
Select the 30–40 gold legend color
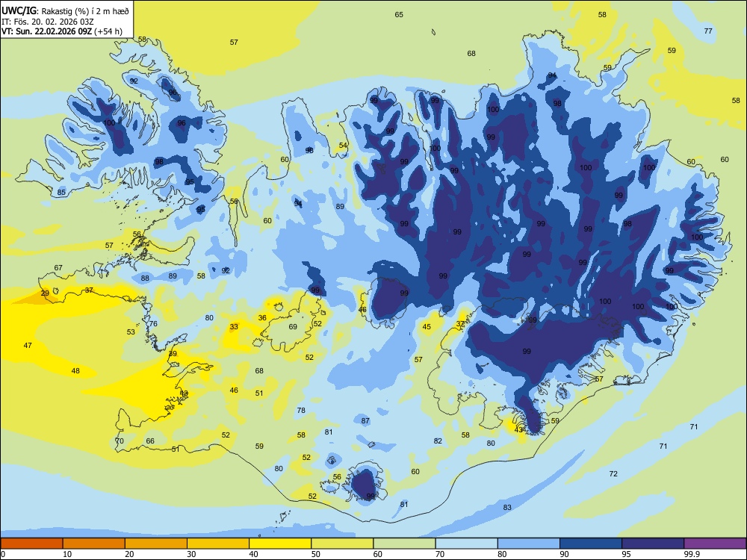click(x=218, y=544)
